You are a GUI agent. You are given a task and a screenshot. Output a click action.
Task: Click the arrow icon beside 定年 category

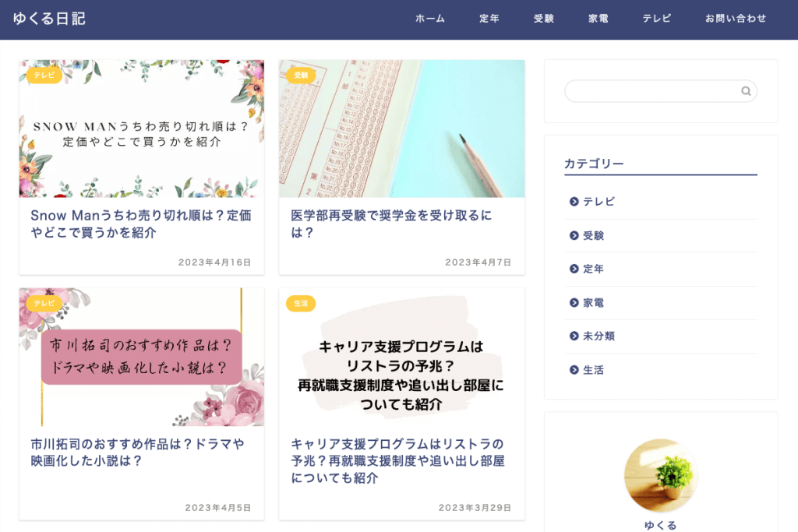[574, 269]
